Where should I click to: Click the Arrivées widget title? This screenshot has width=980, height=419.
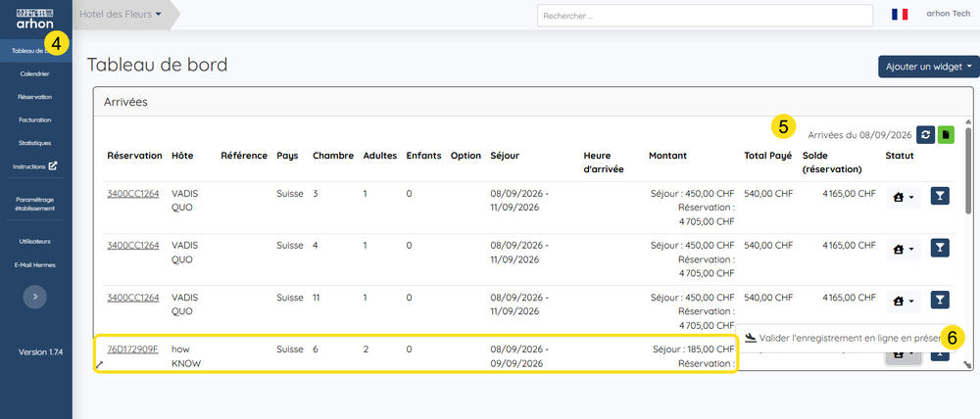[x=125, y=102]
